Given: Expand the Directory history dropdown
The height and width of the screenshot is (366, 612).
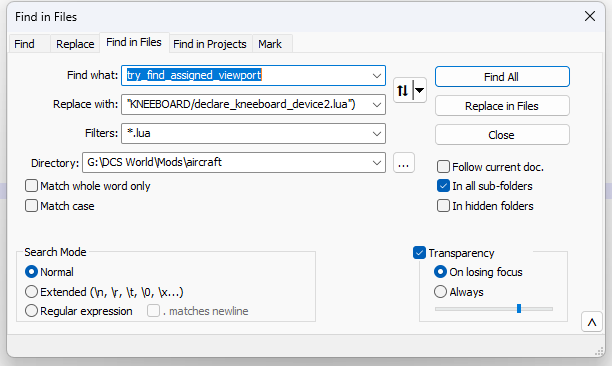Looking at the screenshot, I should click(x=377, y=162).
